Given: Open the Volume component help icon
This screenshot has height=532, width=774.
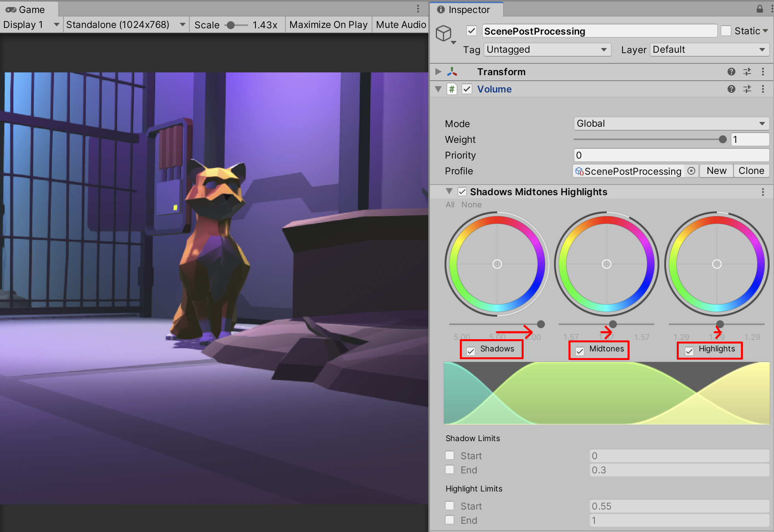Looking at the screenshot, I should pyautogui.click(x=731, y=89).
